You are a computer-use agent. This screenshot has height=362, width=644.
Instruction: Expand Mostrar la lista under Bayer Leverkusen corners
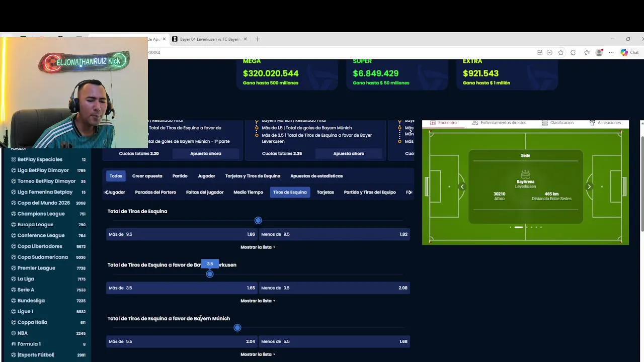click(258, 301)
